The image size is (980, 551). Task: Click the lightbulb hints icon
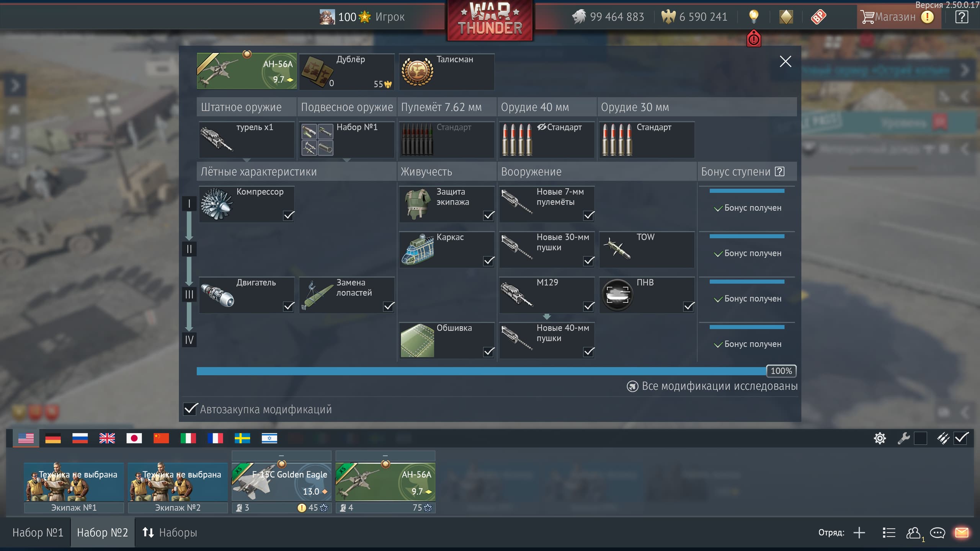tap(753, 16)
